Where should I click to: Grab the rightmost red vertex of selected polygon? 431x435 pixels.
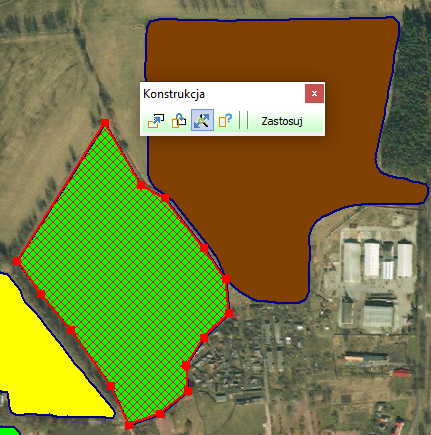pyautogui.click(x=229, y=313)
